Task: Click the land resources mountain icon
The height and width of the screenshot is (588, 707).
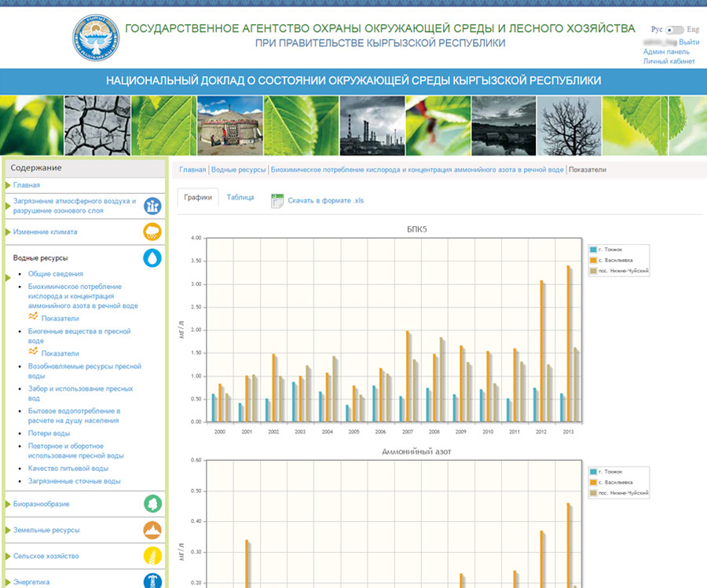Action: [152, 530]
